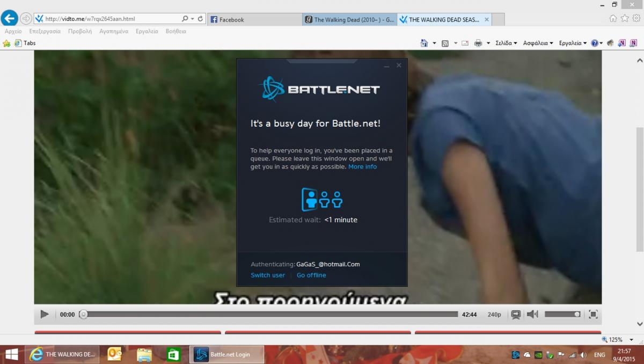Open the Tabs favorites bar link
Image resolution: width=644 pixels, height=364 pixels.
(x=25, y=43)
